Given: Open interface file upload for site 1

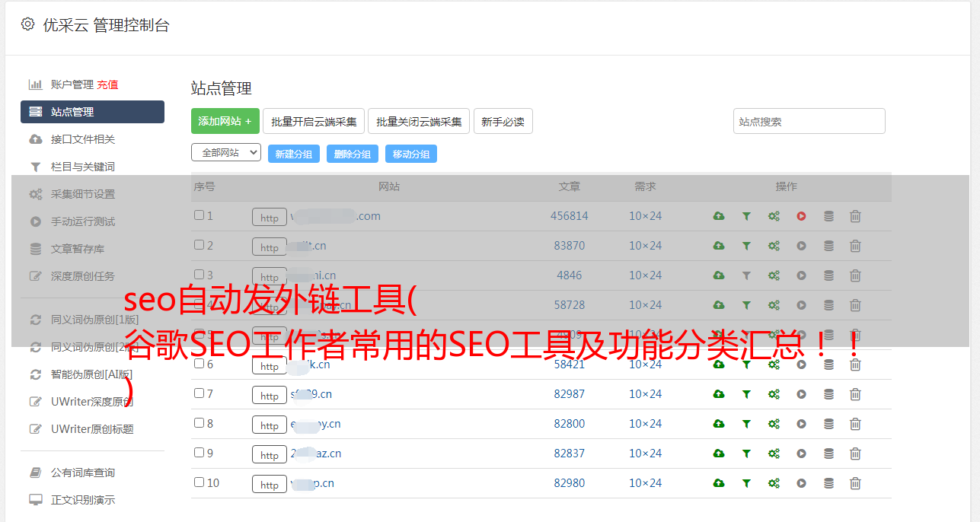Looking at the screenshot, I should (719, 216).
